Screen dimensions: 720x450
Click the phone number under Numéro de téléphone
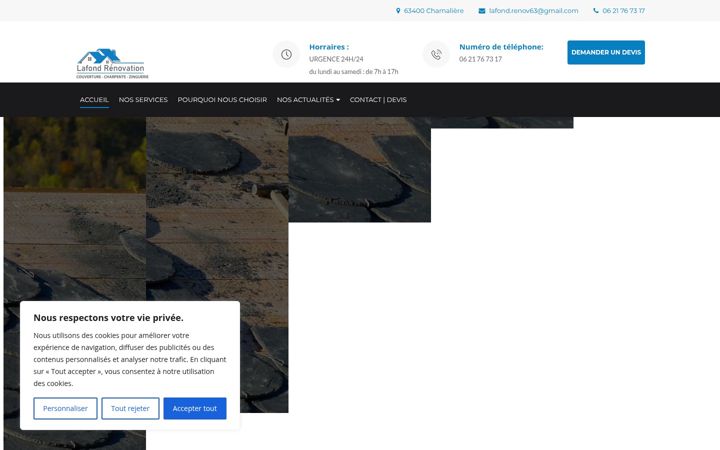tap(480, 59)
